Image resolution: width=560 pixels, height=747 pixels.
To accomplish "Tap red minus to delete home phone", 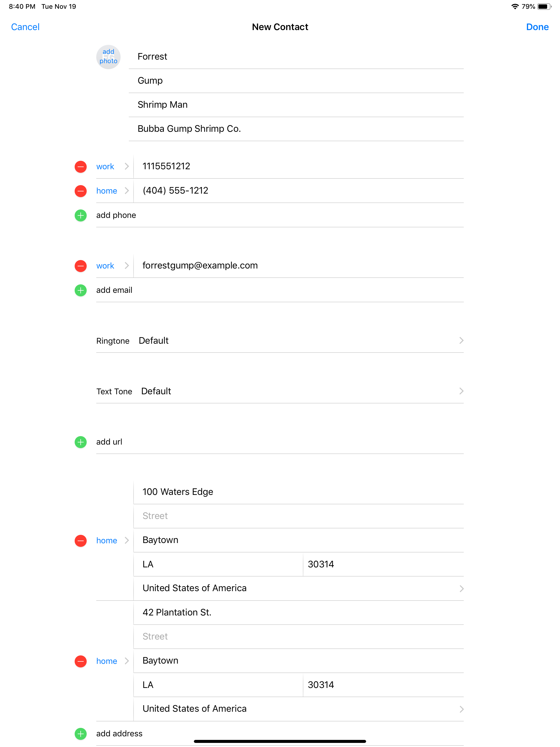I will [80, 191].
